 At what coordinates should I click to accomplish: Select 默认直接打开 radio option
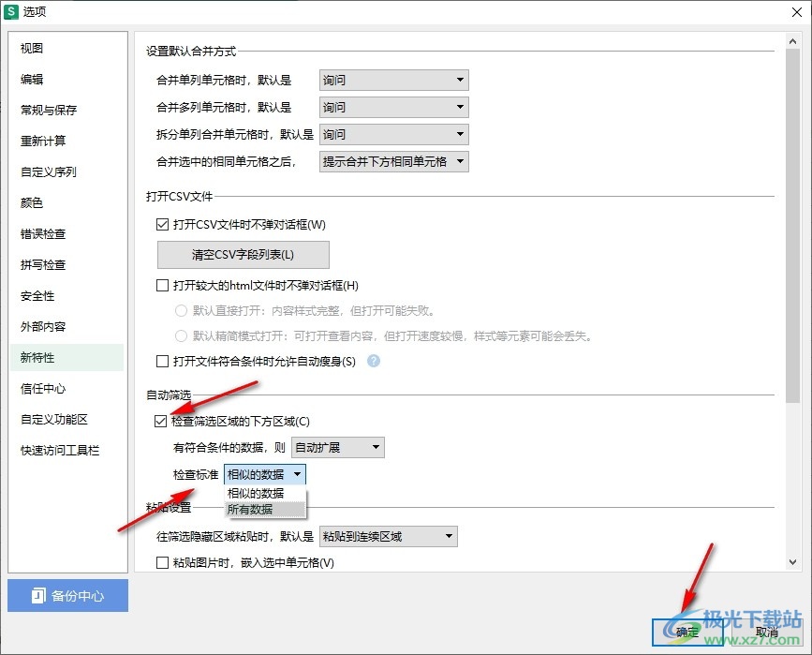(181, 311)
